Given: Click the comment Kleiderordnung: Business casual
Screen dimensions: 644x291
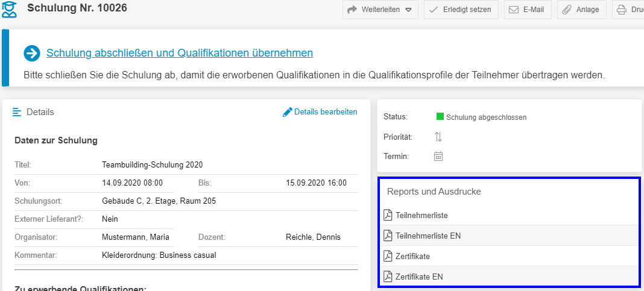Looking at the screenshot, I should tap(159, 255).
